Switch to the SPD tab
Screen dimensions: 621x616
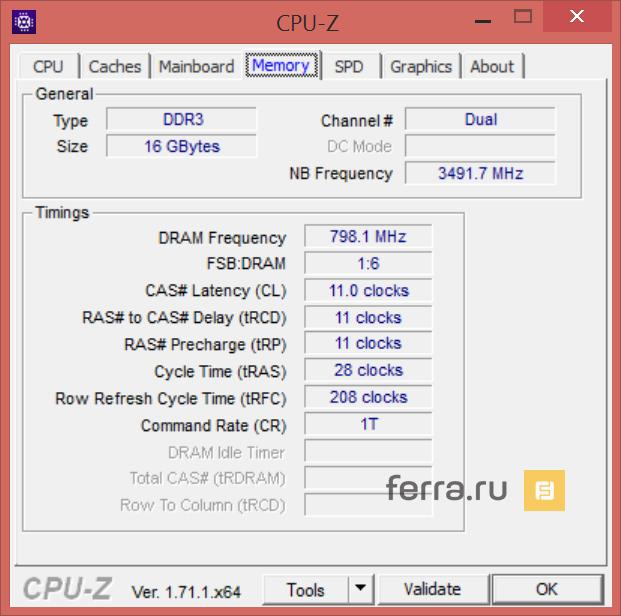[349, 66]
